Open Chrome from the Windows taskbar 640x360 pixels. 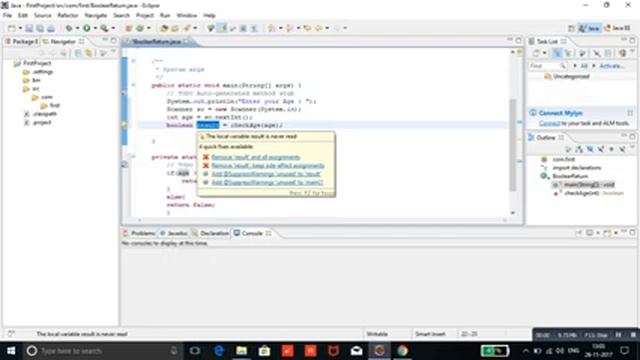402,351
